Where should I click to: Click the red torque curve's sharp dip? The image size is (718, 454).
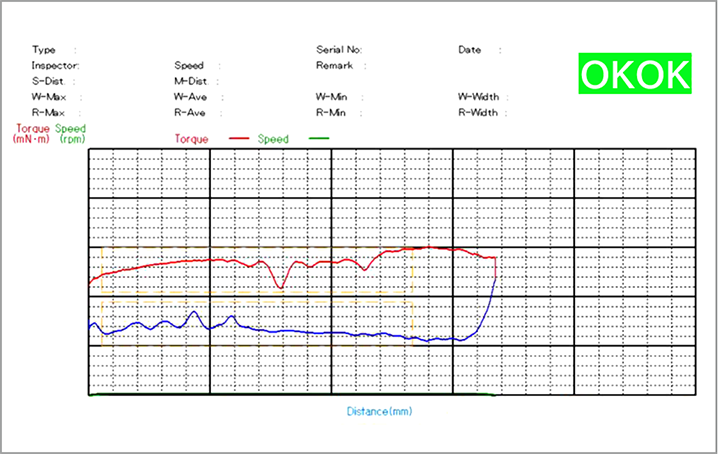[281, 287]
